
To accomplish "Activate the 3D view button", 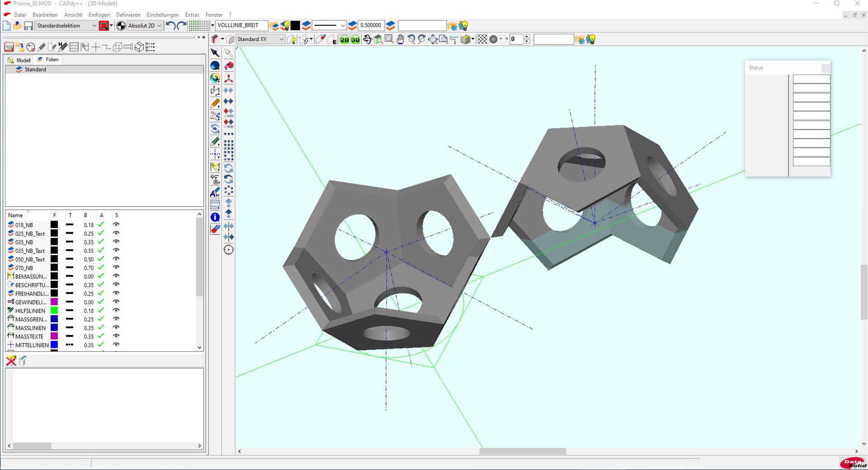I will pos(355,40).
